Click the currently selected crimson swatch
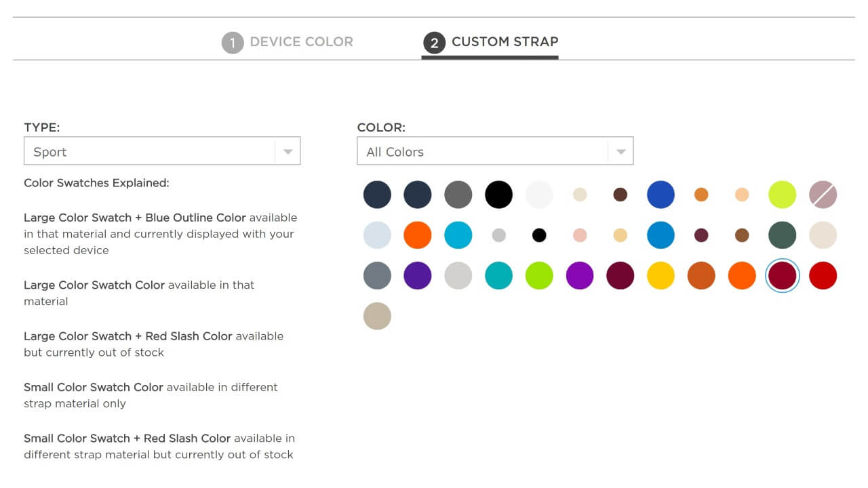This screenshot has height=488, width=868. pyautogui.click(x=782, y=276)
